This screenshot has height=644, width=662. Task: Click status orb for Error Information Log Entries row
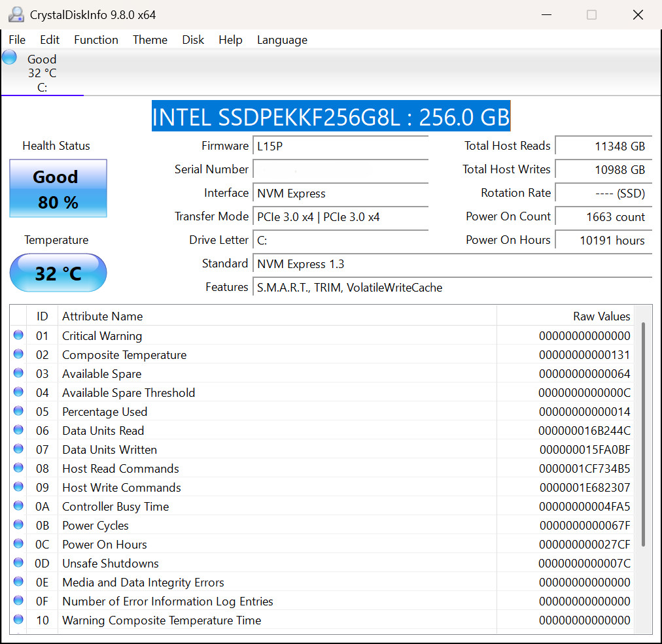pyautogui.click(x=18, y=601)
